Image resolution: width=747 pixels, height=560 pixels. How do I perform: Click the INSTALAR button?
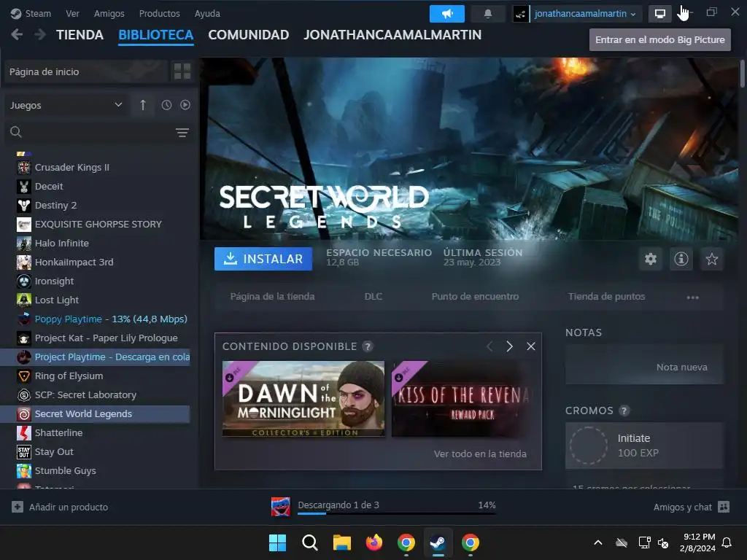(x=263, y=259)
